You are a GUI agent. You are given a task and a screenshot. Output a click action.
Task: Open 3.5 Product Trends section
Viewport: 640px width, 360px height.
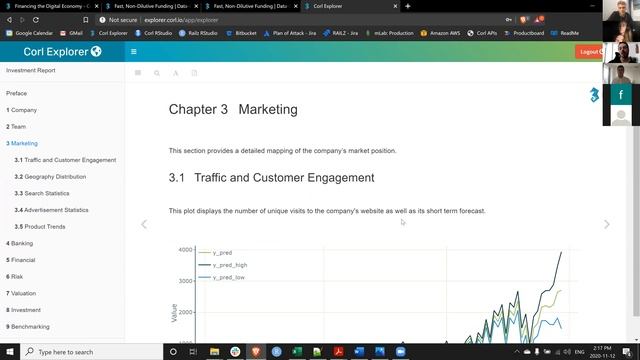[x=40, y=227]
